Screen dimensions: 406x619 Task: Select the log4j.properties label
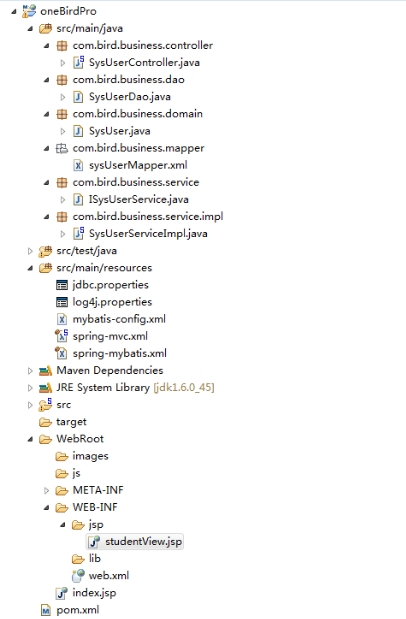coord(112,302)
